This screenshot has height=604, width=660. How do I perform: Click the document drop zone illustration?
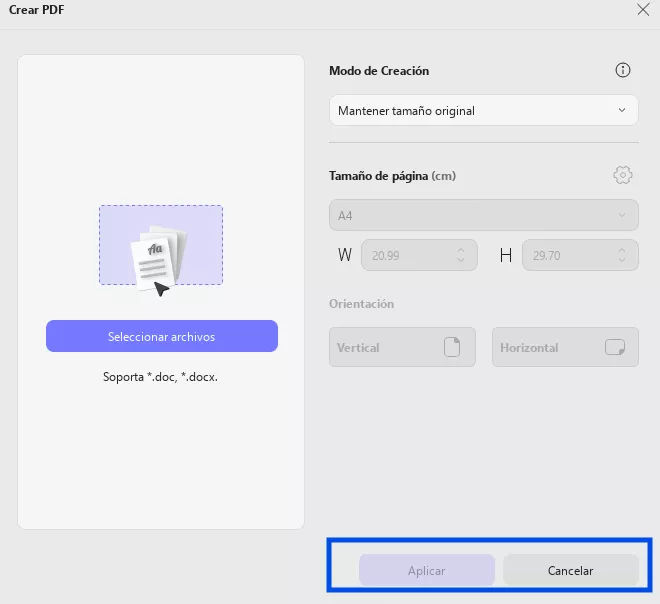(x=161, y=246)
